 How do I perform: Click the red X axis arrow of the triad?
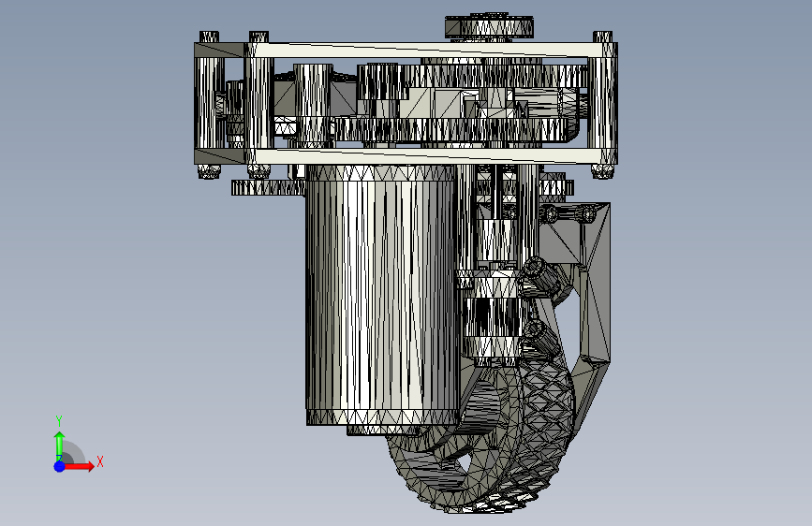[x=79, y=466]
